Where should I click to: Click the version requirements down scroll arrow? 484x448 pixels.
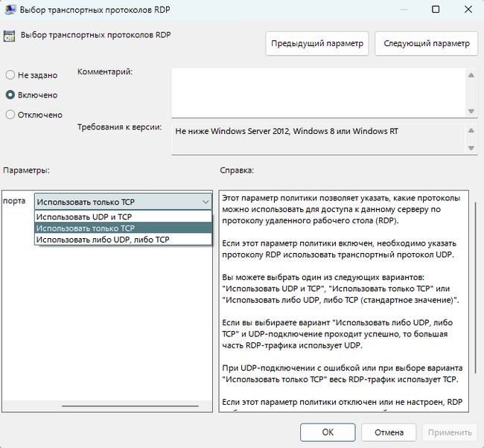coord(471,148)
